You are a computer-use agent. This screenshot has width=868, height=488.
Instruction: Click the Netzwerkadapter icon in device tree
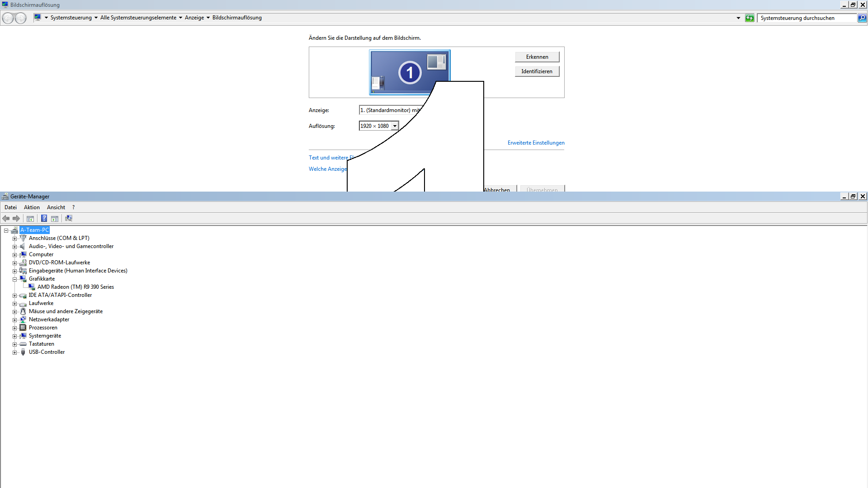pyautogui.click(x=23, y=319)
